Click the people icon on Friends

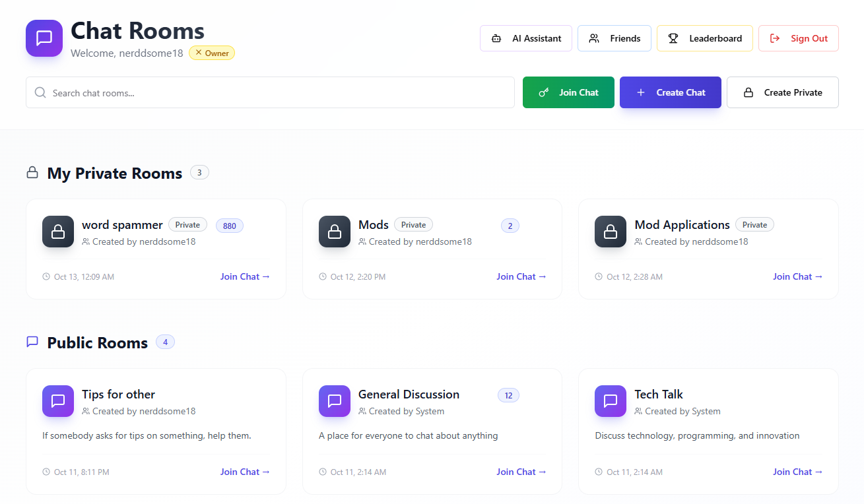(x=594, y=38)
